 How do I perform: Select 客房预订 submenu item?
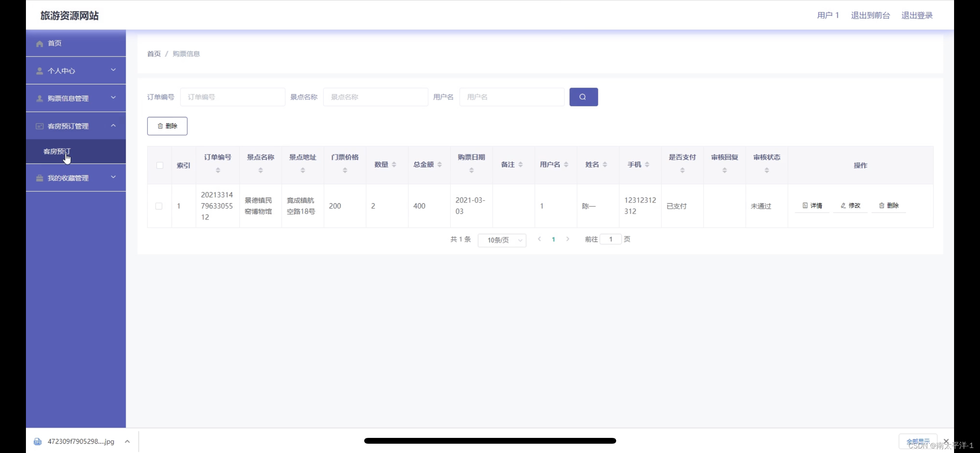(x=76, y=151)
